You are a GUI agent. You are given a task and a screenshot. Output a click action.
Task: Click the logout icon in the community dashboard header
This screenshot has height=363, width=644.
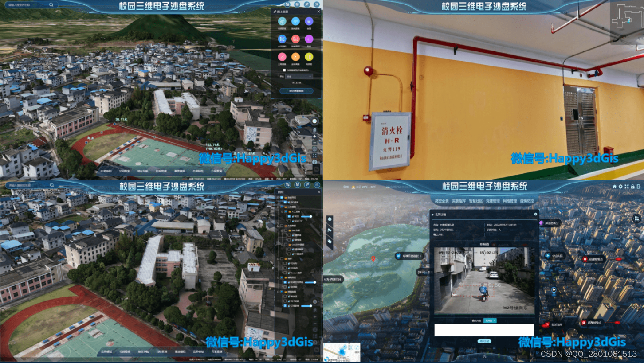click(x=639, y=187)
